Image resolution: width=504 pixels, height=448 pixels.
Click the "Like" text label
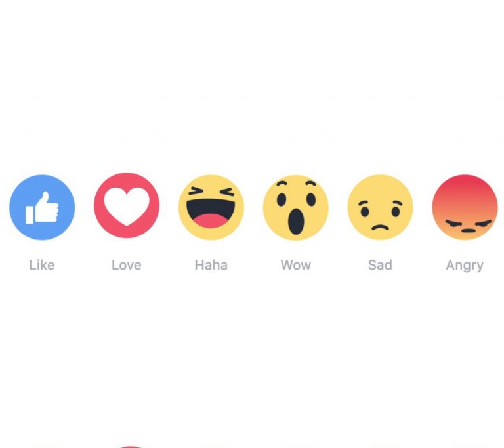point(42,265)
